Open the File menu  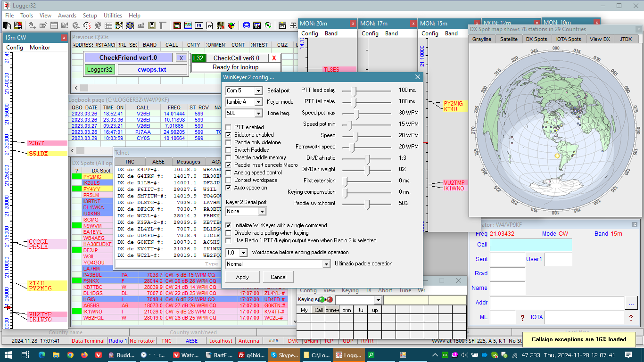tap(9, 16)
